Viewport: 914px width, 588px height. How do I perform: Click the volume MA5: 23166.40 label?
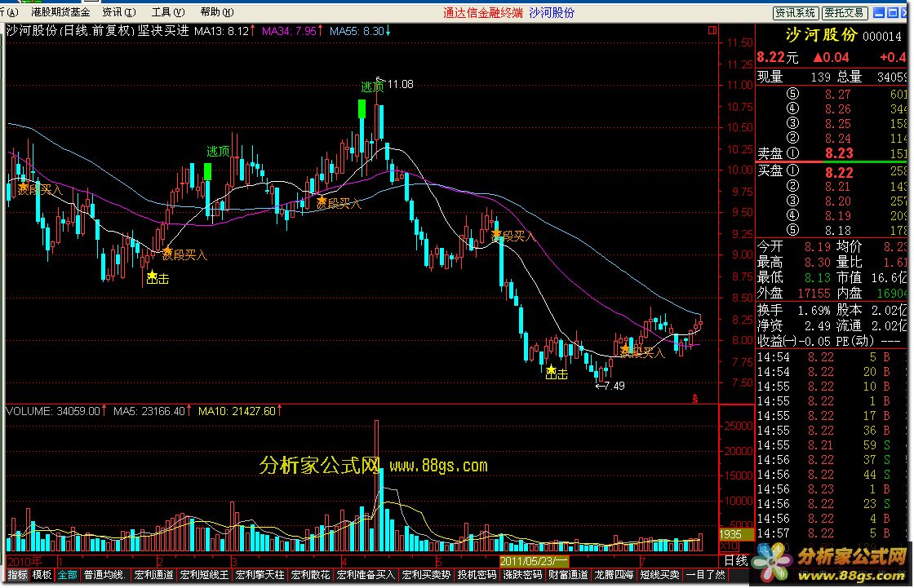[x=149, y=411]
